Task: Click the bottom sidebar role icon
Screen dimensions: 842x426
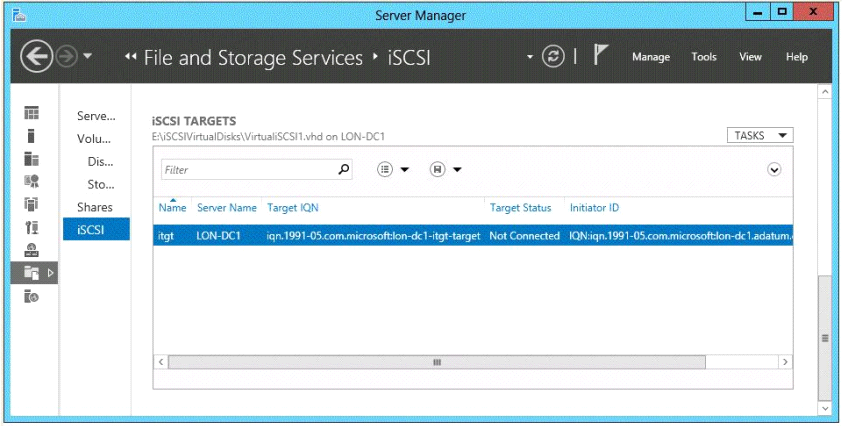Action: coord(31,296)
